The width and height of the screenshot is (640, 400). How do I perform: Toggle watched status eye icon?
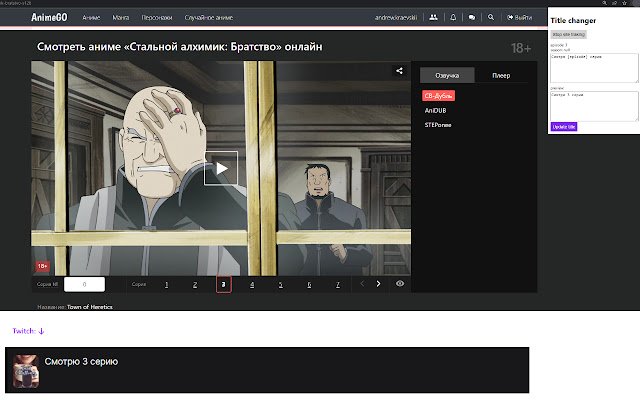pyautogui.click(x=400, y=283)
